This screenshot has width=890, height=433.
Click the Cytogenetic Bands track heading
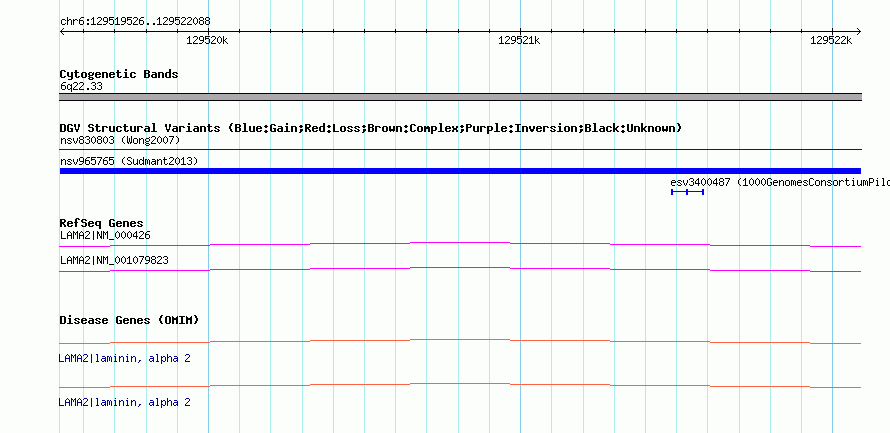pyautogui.click(x=119, y=74)
